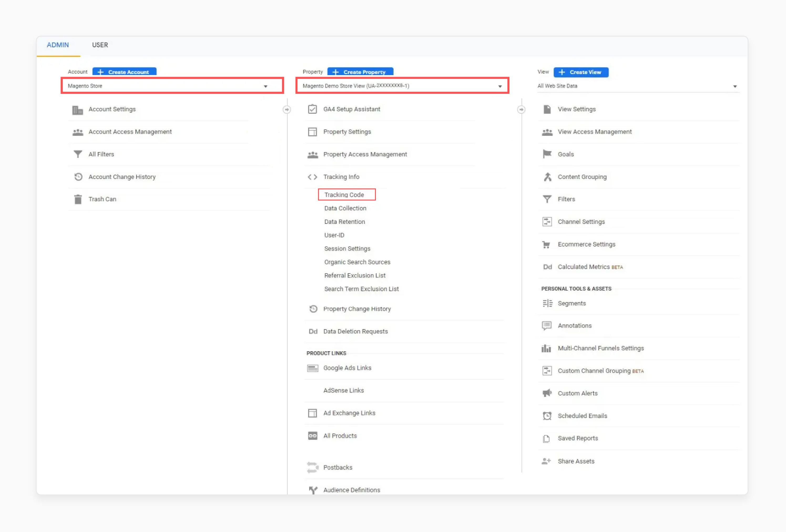Click the All Filters funnel icon
The image size is (786, 532).
pyautogui.click(x=78, y=154)
